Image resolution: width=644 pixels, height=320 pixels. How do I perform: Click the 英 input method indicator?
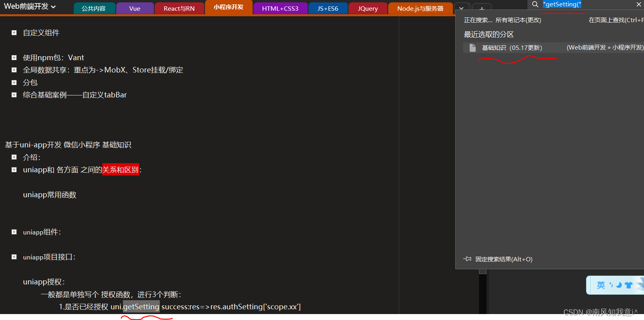coord(601,285)
